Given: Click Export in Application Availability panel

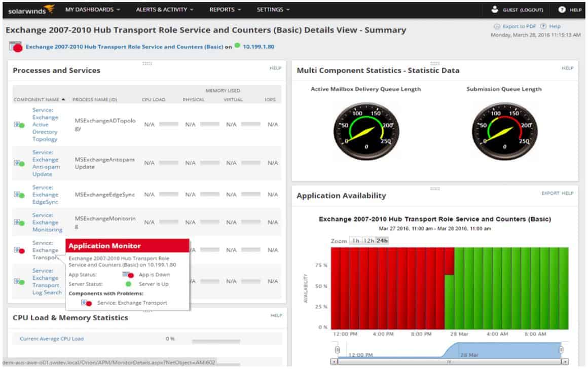Looking at the screenshot, I should [550, 193].
